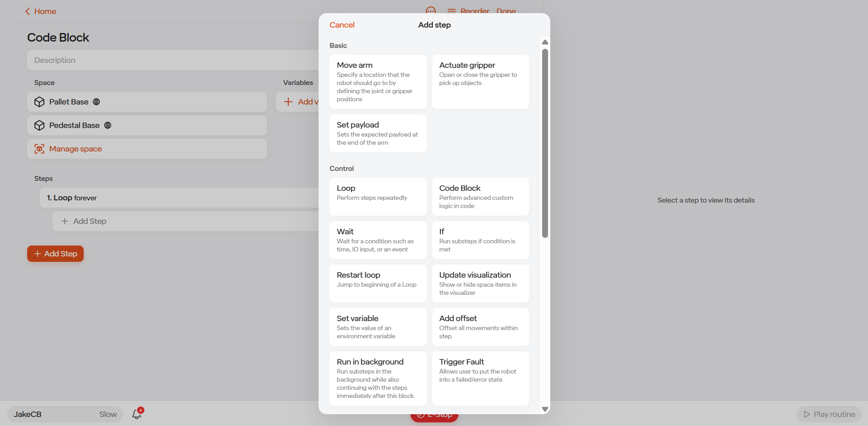Pick the Wait step card
The height and width of the screenshot is (426, 868).
[378, 240]
